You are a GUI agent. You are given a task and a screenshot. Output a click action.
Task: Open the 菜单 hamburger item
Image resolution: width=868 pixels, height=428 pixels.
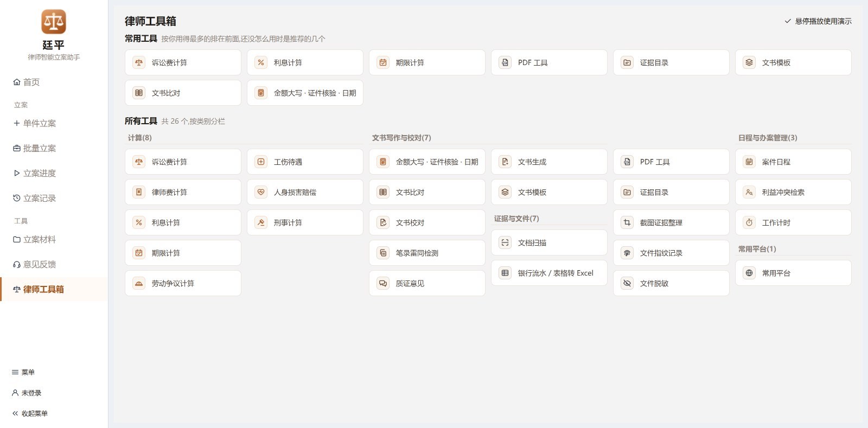[x=23, y=372]
